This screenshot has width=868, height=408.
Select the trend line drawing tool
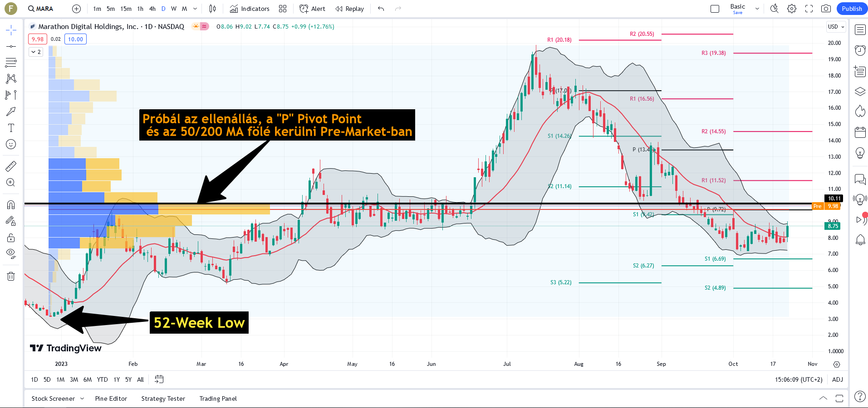11,46
